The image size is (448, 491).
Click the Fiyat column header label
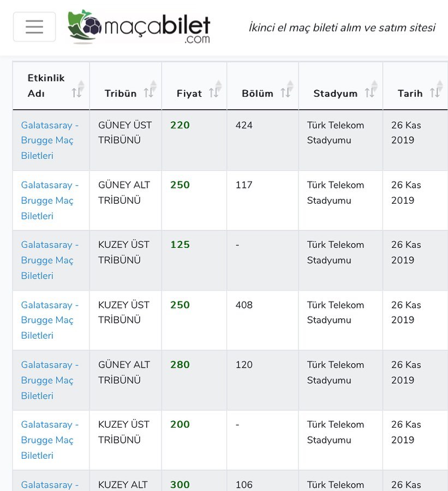pos(189,93)
